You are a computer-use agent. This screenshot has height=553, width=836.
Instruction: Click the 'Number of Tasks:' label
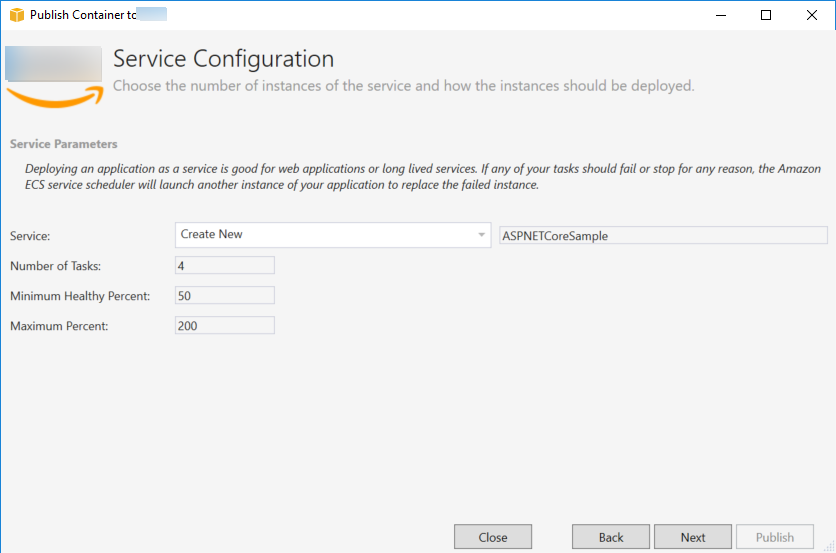tap(56, 266)
